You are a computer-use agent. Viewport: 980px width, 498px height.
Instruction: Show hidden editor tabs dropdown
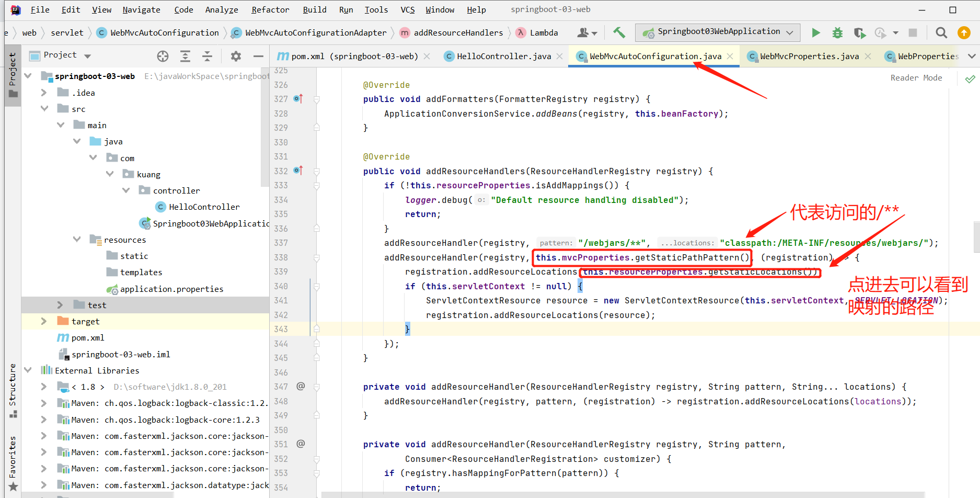[972, 56]
